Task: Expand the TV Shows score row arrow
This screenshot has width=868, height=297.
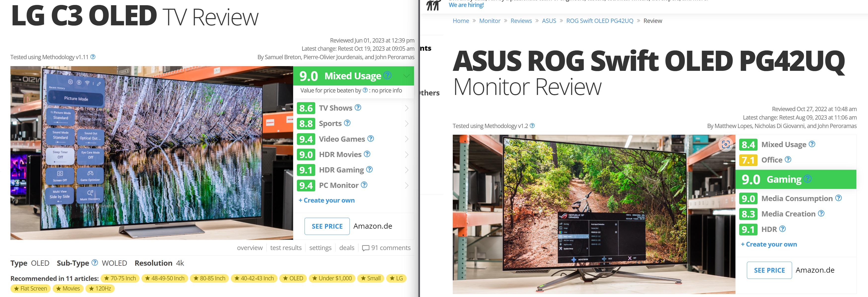Action: pyautogui.click(x=407, y=108)
